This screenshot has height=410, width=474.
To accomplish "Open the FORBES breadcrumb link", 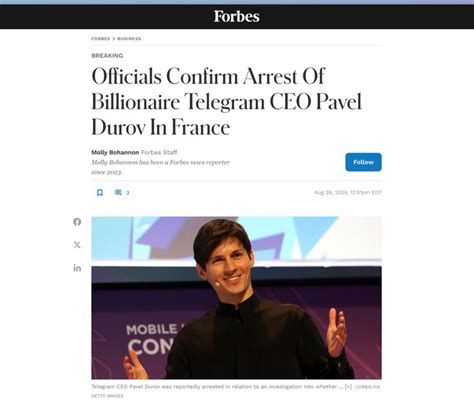I will pos(100,39).
